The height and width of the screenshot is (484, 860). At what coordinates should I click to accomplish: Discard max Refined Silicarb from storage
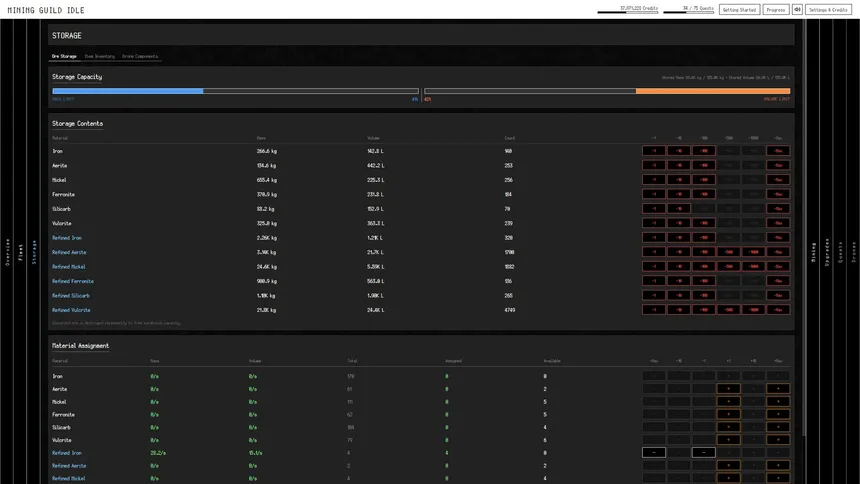click(x=778, y=295)
